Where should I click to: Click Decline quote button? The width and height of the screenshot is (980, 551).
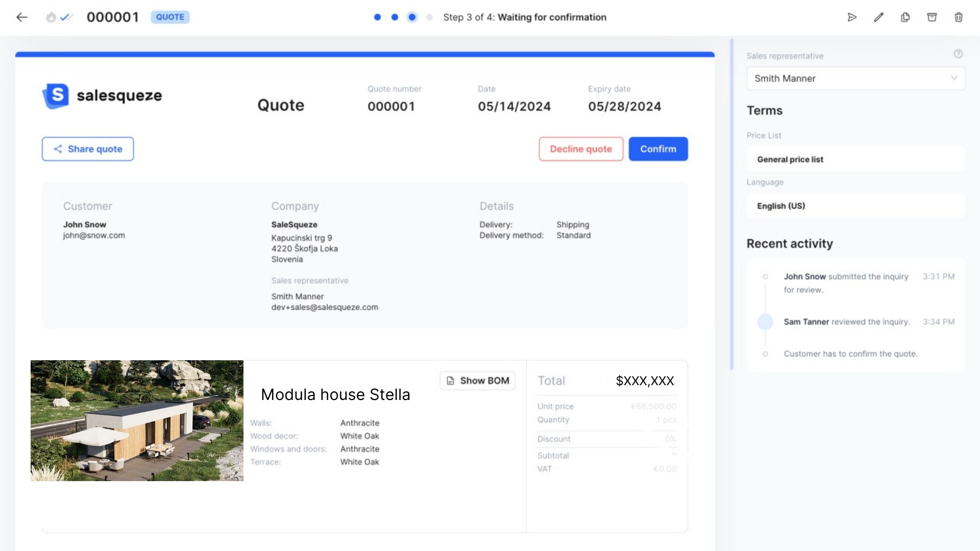[x=581, y=149]
